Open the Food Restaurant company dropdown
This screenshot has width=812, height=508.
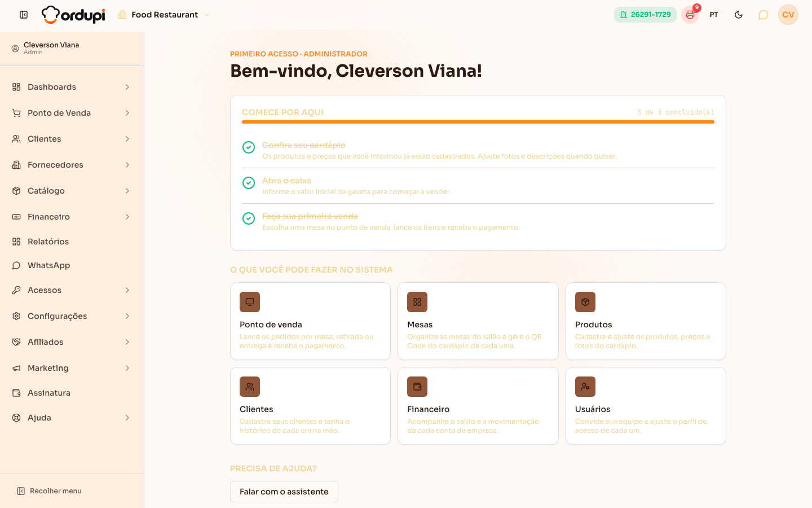point(164,15)
